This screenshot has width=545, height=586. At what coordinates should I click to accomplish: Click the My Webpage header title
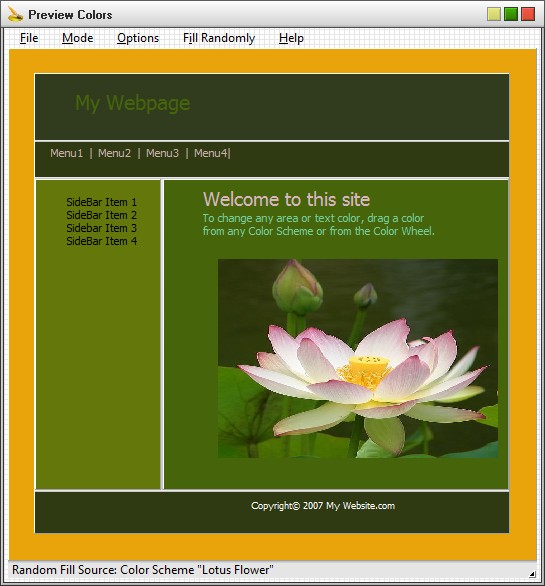pyautogui.click(x=133, y=103)
